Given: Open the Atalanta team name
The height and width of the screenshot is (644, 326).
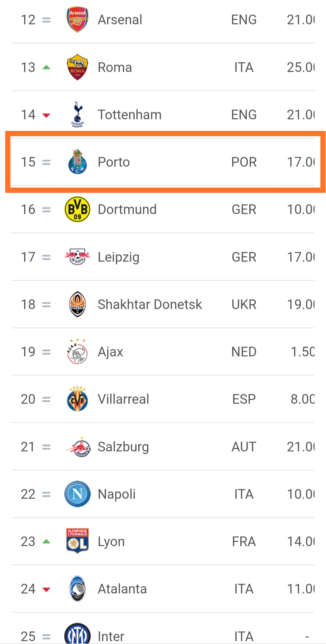Looking at the screenshot, I should [122, 589].
